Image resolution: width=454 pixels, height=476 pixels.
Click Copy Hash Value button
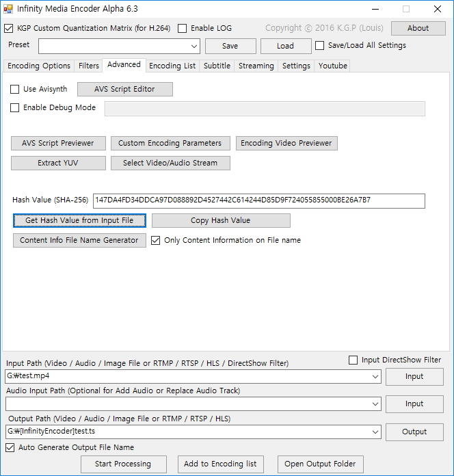point(221,220)
